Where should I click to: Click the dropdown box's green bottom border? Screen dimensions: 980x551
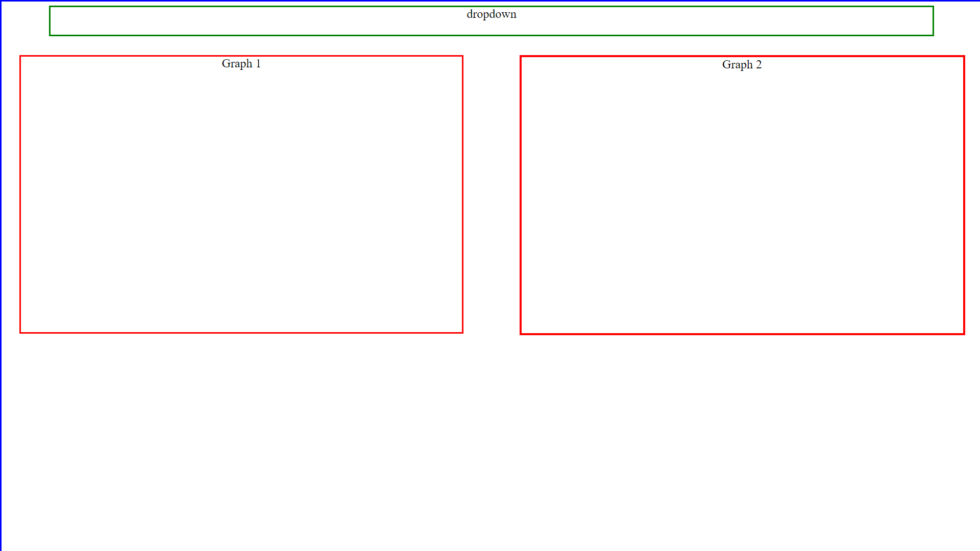[491, 35]
